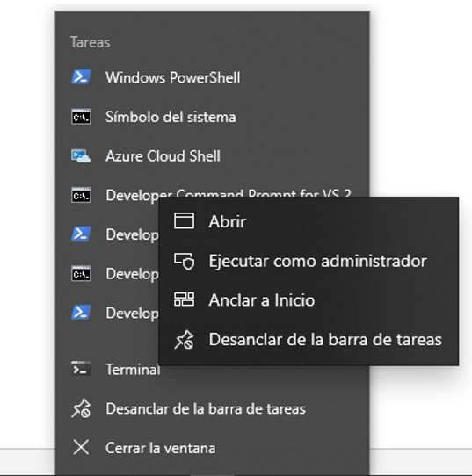This screenshot has height=476, width=472.
Task: Click the Anclar a Inicio tiles icon
Action: pos(184,299)
